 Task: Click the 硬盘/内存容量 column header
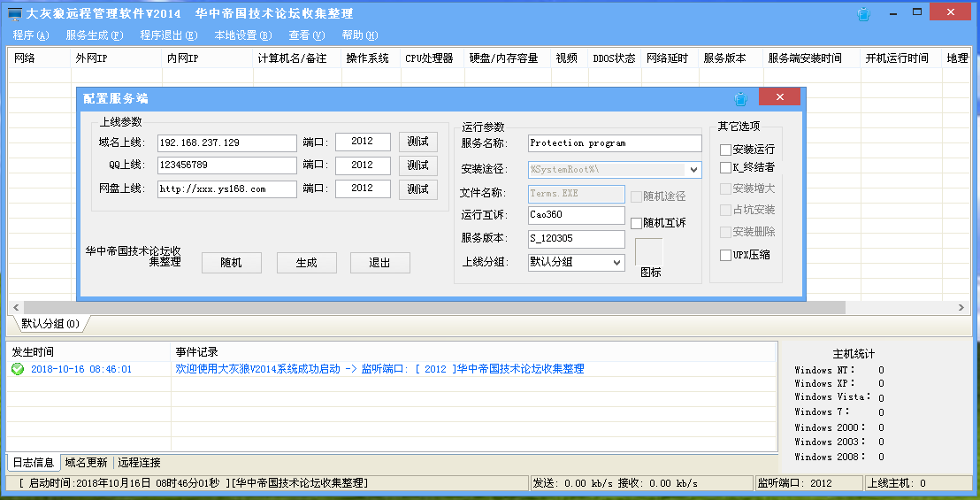507,58
